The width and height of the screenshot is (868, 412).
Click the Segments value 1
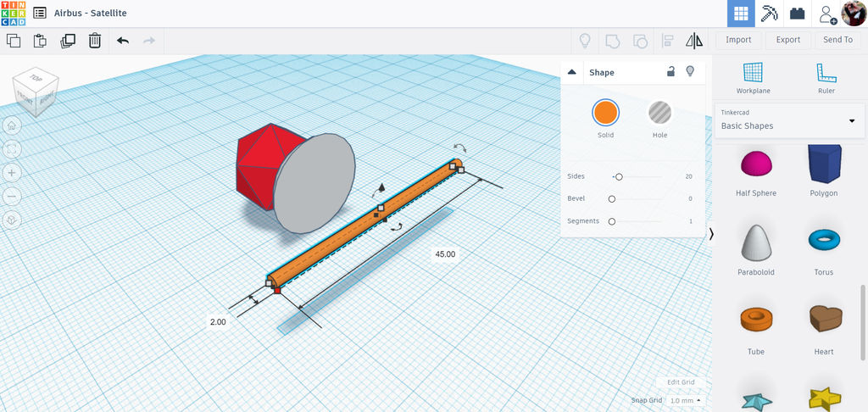tap(690, 221)
